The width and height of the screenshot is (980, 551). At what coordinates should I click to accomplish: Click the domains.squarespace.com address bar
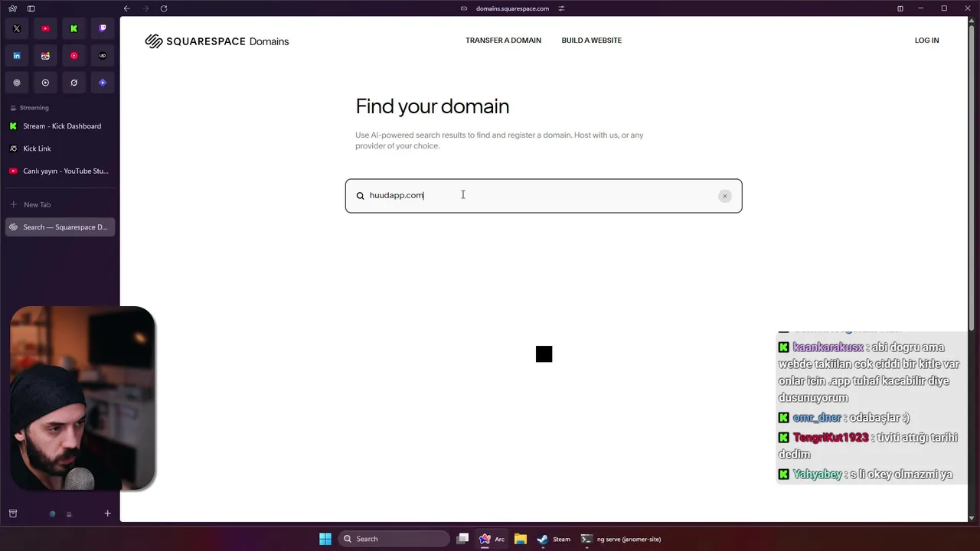[x=512, y=8]
